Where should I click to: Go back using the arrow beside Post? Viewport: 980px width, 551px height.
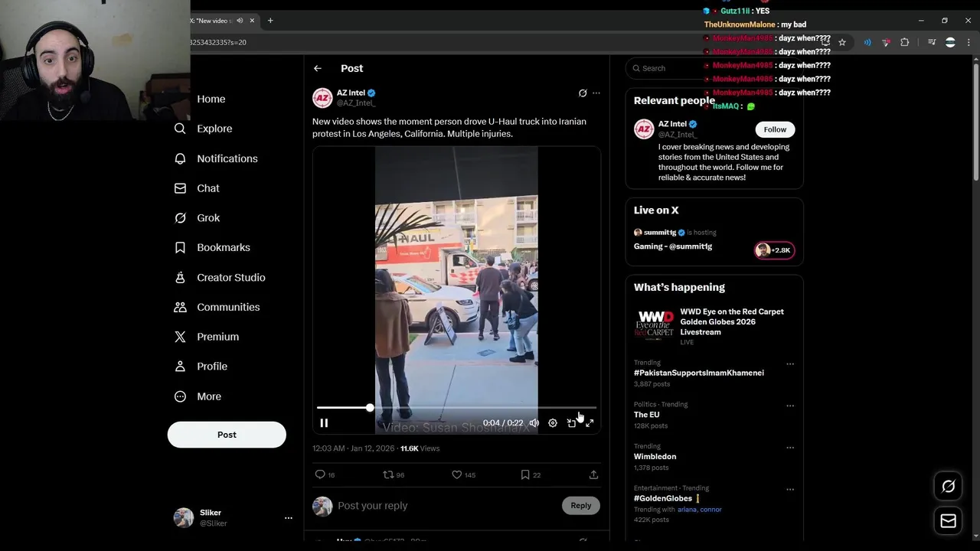coord(318,68)
